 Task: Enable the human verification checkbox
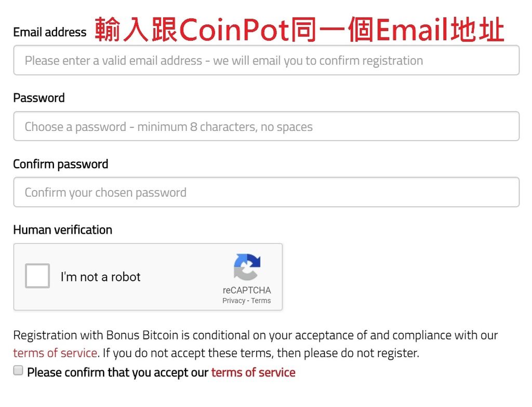(36, 277)
